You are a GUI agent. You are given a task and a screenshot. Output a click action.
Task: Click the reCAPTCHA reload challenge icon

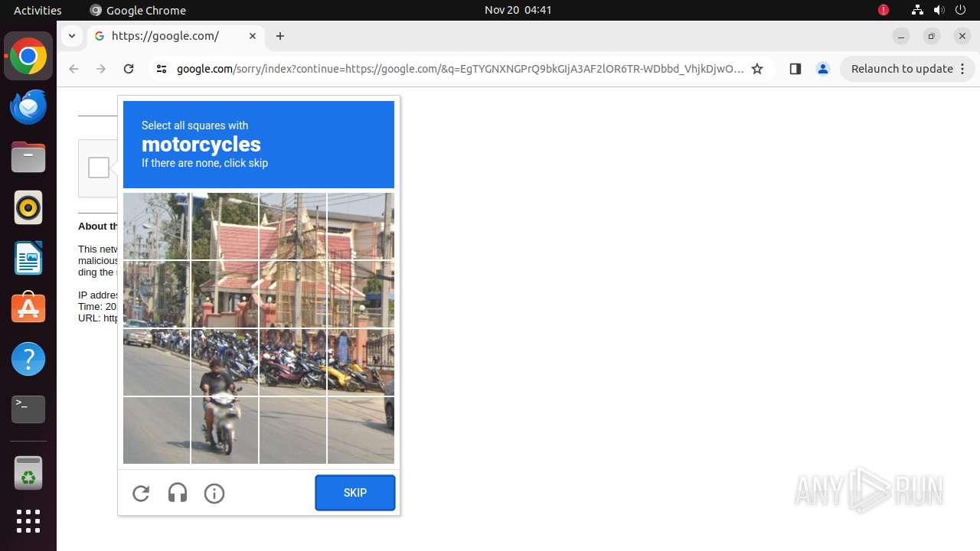(141, 494)
